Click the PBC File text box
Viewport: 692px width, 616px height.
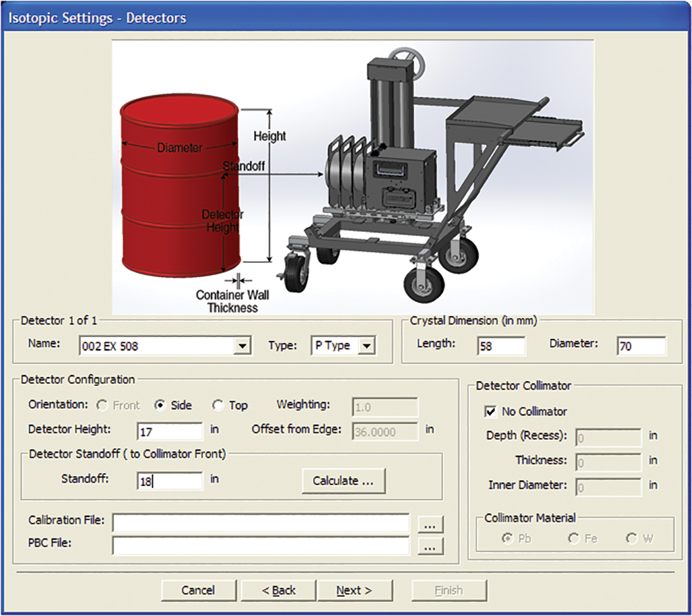tap(261, 546)
